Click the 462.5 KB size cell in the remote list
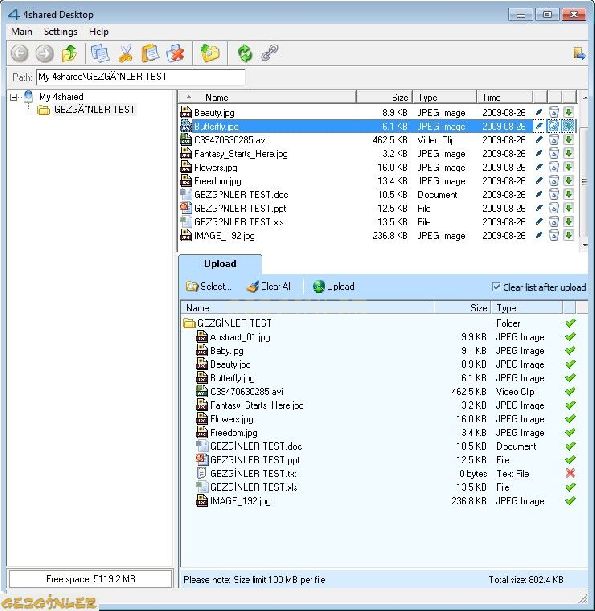This screenshot has height=611, width=595. pyautogui.click(x=390, y=140)
